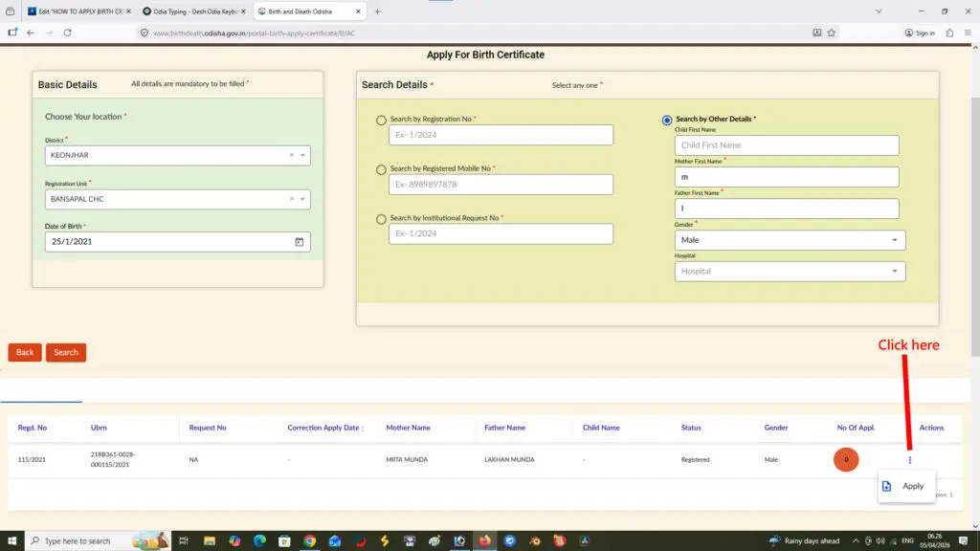980x551 pixels.
Task: Bookmark this page using star icon
Action: point(832,33)
